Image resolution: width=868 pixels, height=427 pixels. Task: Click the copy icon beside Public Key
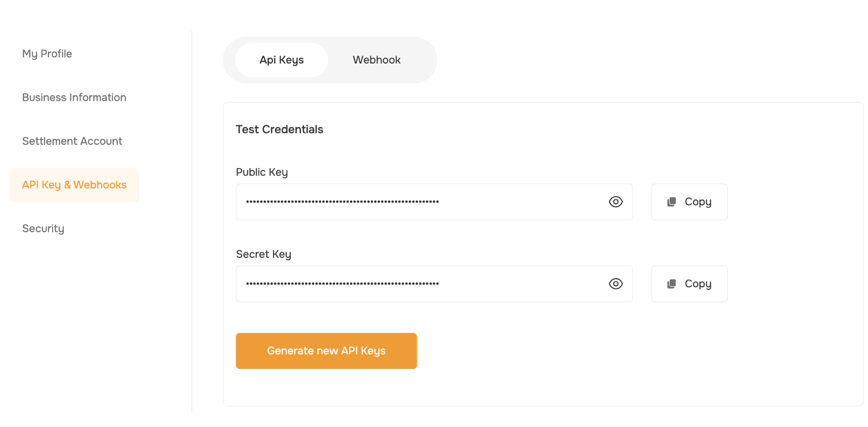[672, 202]
